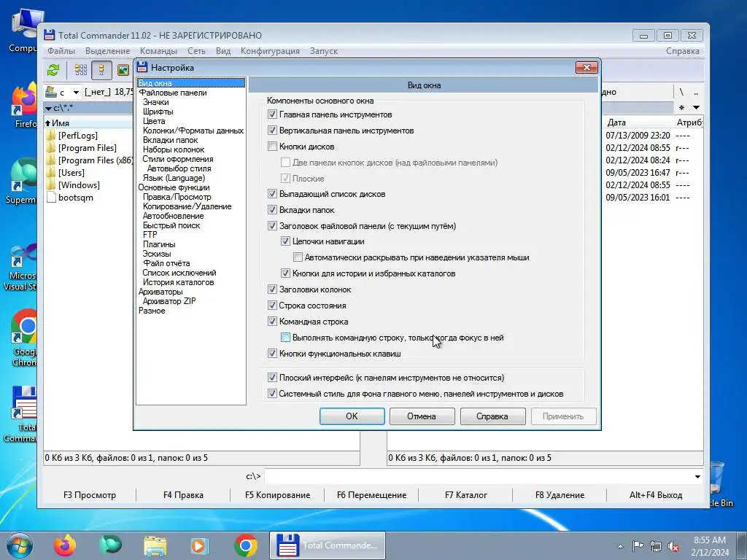Close the Настройка dialog with red X
747x560 pixels.
click(x=587, y=68)
